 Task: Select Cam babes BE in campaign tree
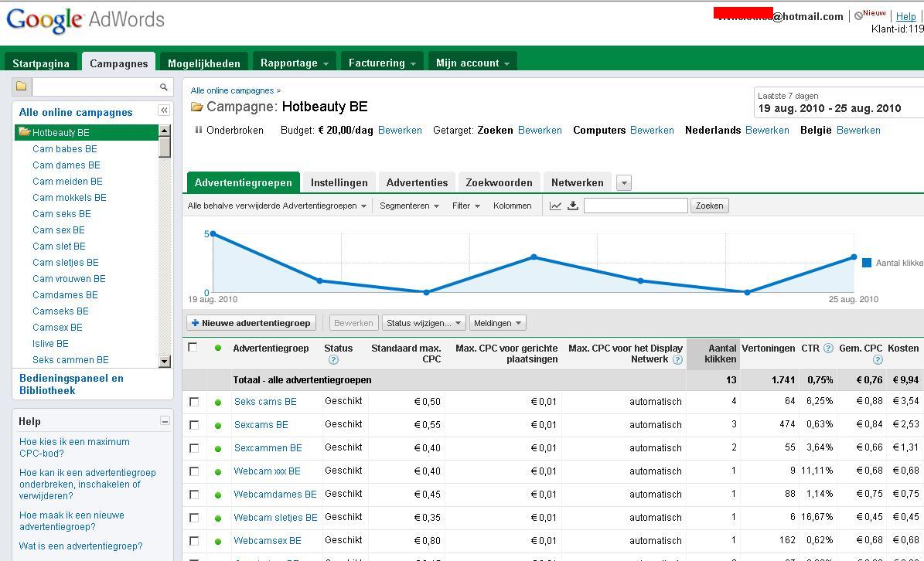pos(65,149)
